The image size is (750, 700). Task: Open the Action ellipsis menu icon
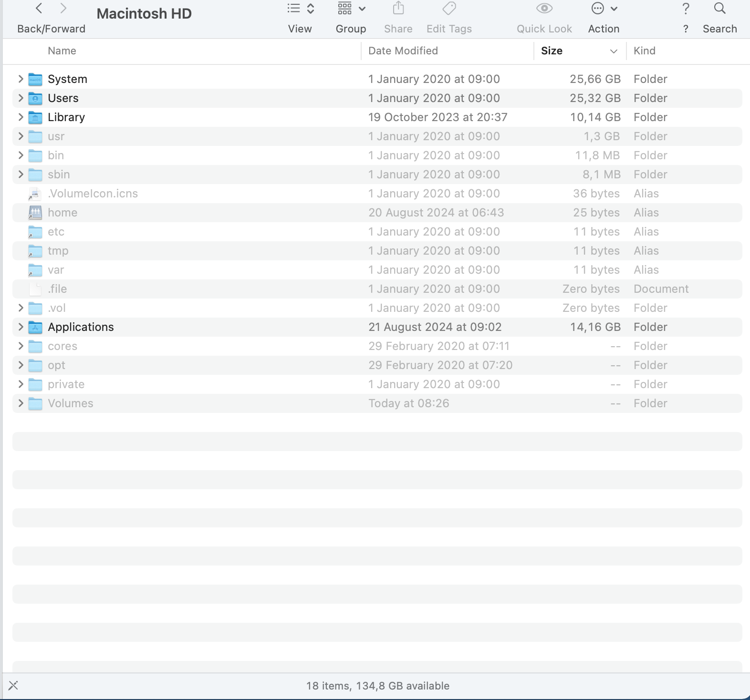point(604,8)
